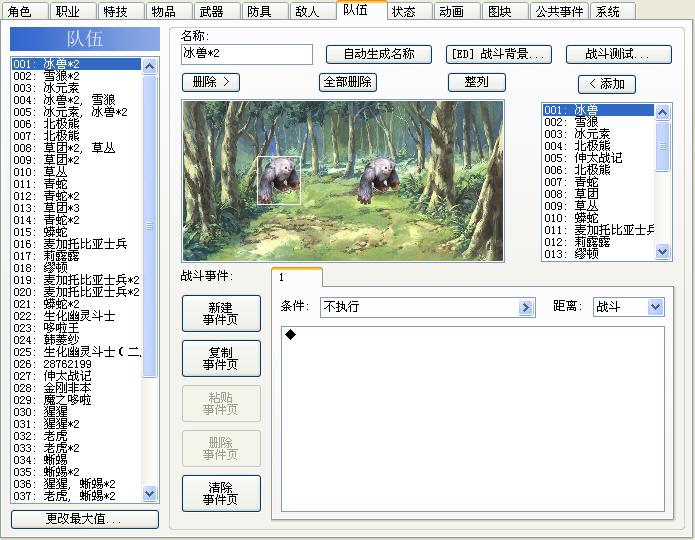The height and width of the screenshot is (540, 695).
Task: Select enemy 002: 雪狼 in enemy list
Action: point(598,122)
